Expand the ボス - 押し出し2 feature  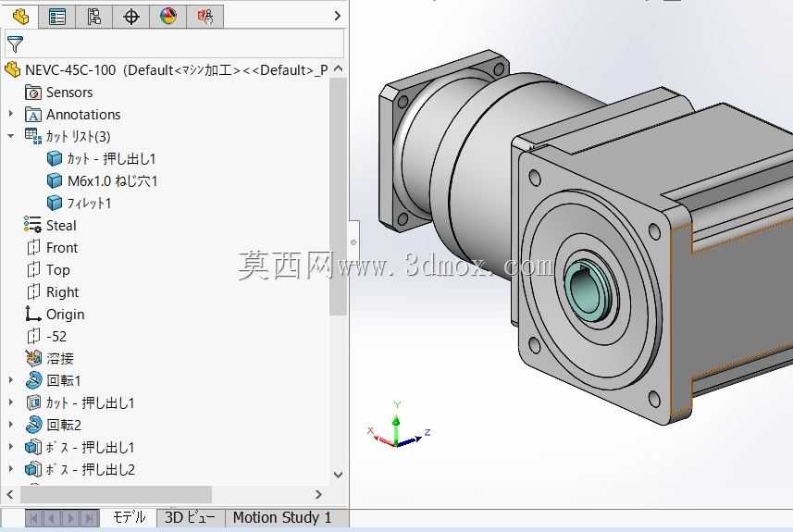point(11,469)
